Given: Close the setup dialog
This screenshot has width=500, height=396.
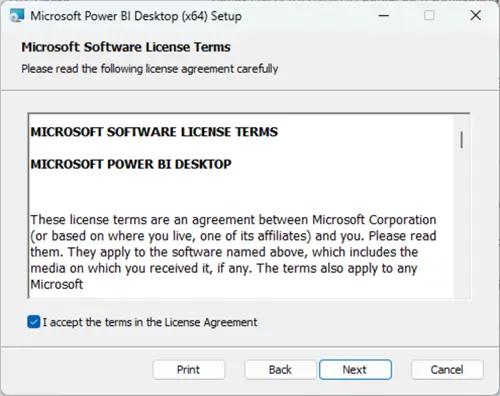Looking at the screenshot, I should click(476, 15).
